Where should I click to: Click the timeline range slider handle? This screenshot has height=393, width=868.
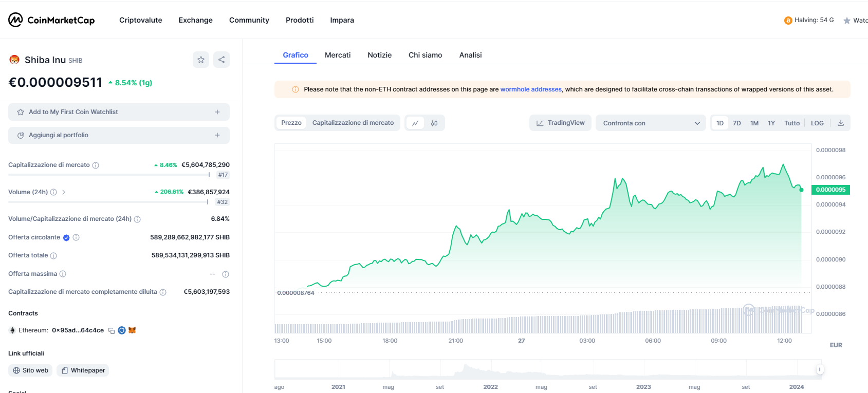(820, 369)
